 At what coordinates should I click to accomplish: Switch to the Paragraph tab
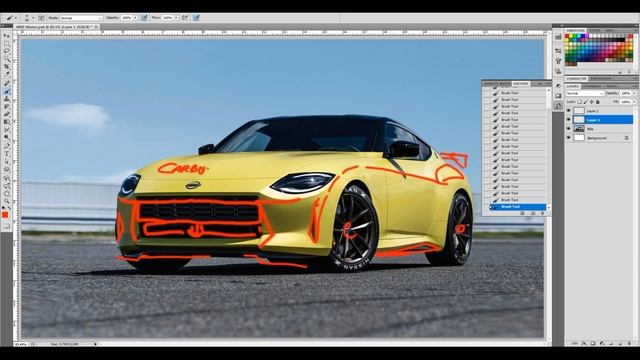[601, 78]
